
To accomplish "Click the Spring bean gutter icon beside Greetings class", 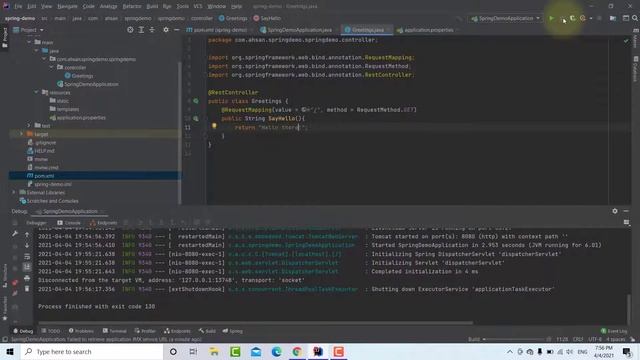I will (x=196, y=101).
